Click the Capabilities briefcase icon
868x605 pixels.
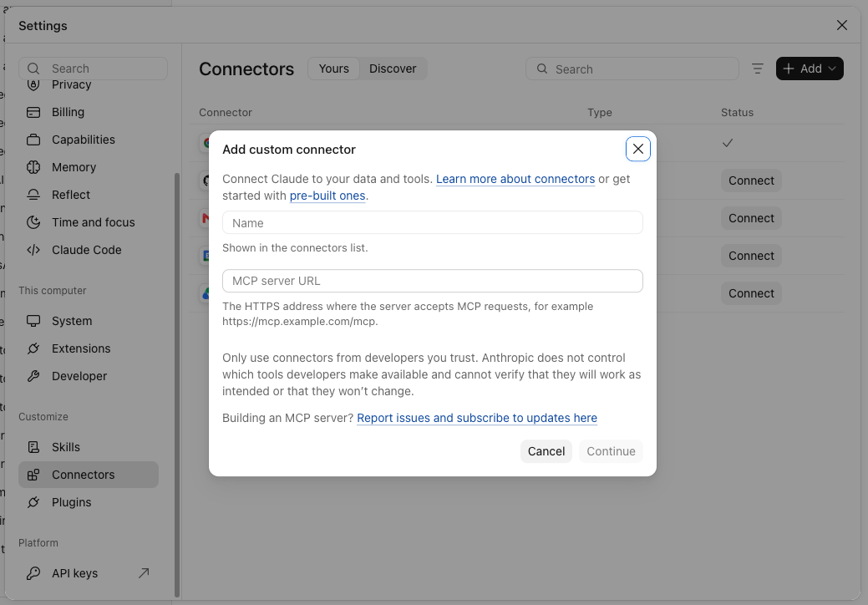[x=33, y=140]
